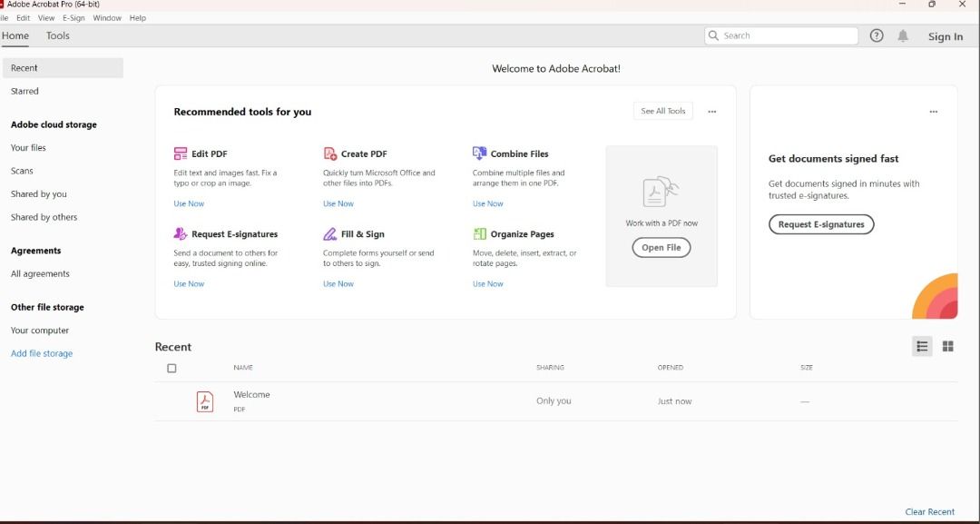980x524 pixels.
Task: Switch Recent files to grid view
Action: [948, 346]
